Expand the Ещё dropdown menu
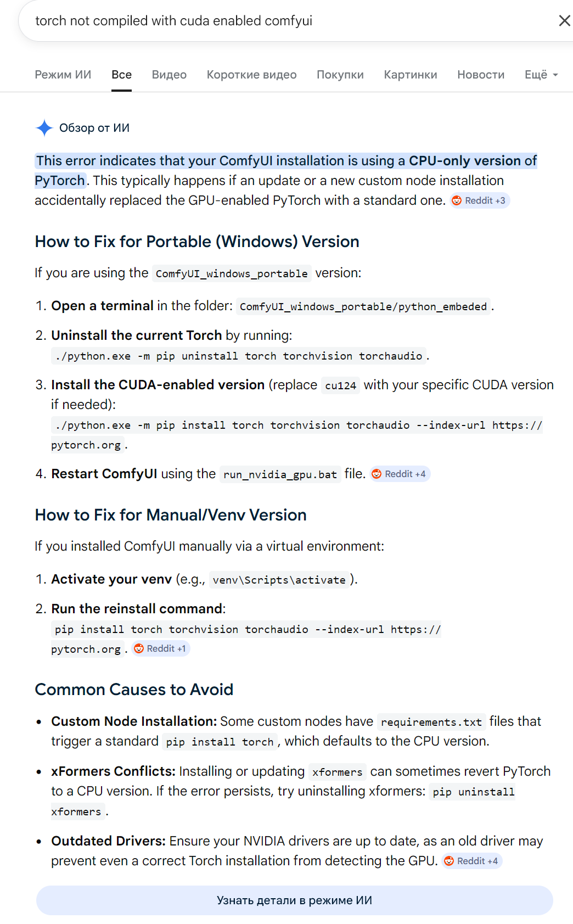Screen dimensions: 573x924 tap(541, 75)
